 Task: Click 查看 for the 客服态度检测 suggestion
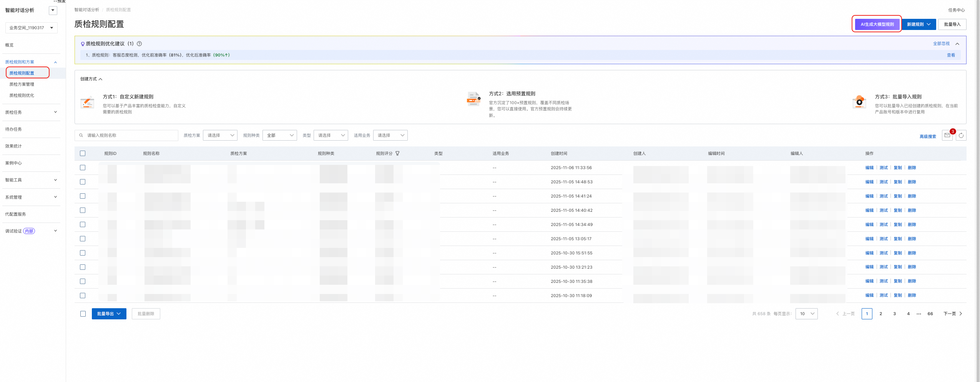[x=951, y=55]
